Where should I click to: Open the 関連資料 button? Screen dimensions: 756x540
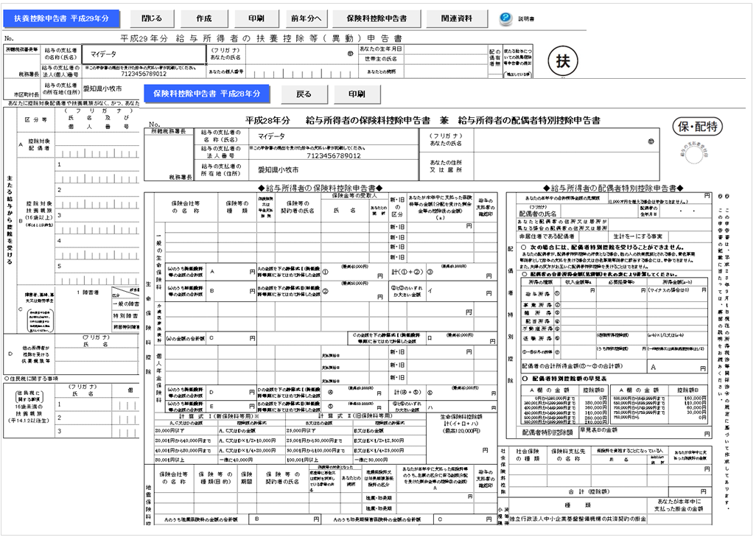point(457,19)
